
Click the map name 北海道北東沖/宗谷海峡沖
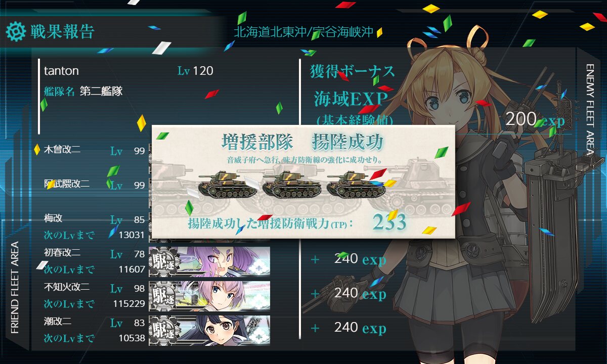[303, 32]
